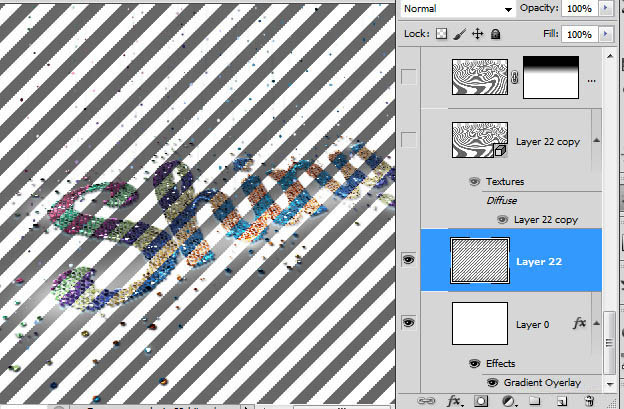This screenshot has width=624, height=409.
Task: Click layers panel scroll down arrow
Action: [x=610, y=384]
